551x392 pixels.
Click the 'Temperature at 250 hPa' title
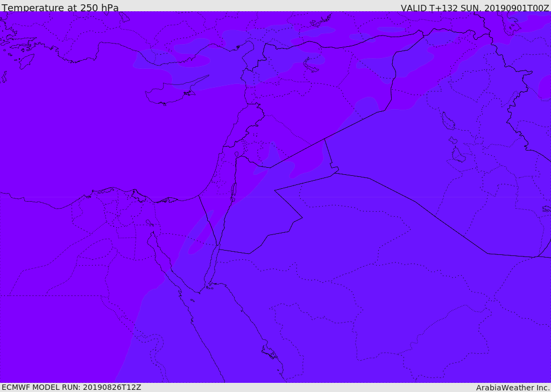60,8
